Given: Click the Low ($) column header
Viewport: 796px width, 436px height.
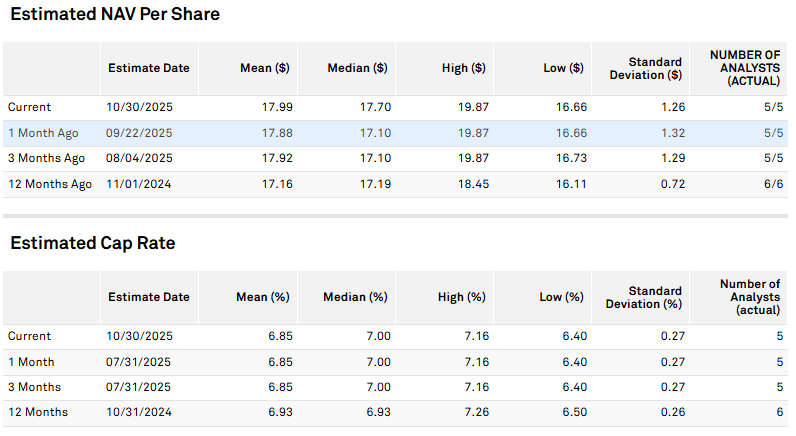Looking at the screenshot, I should pos(562,68).
